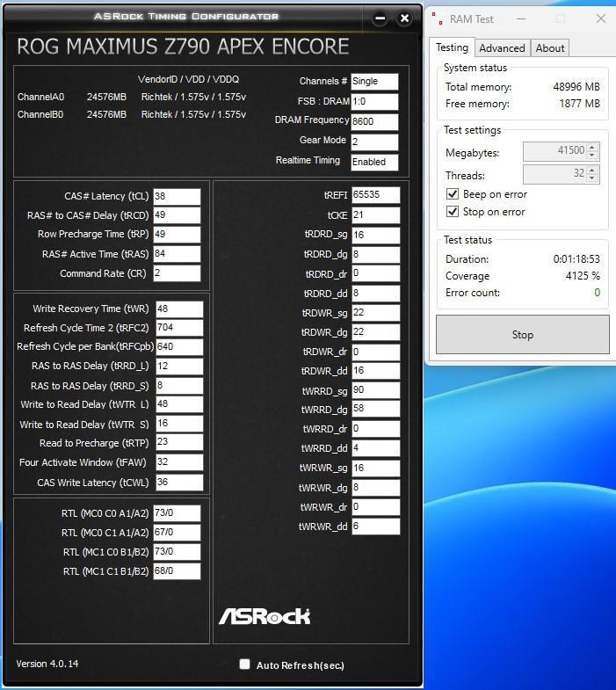Click the ASRock logo

(x=265, y=616)
